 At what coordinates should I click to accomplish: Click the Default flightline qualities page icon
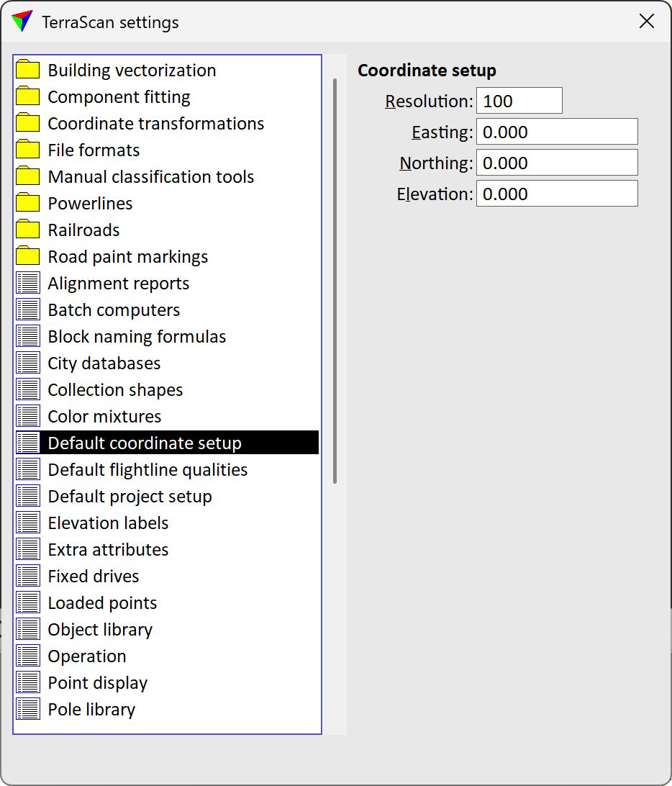click(28, 469)
